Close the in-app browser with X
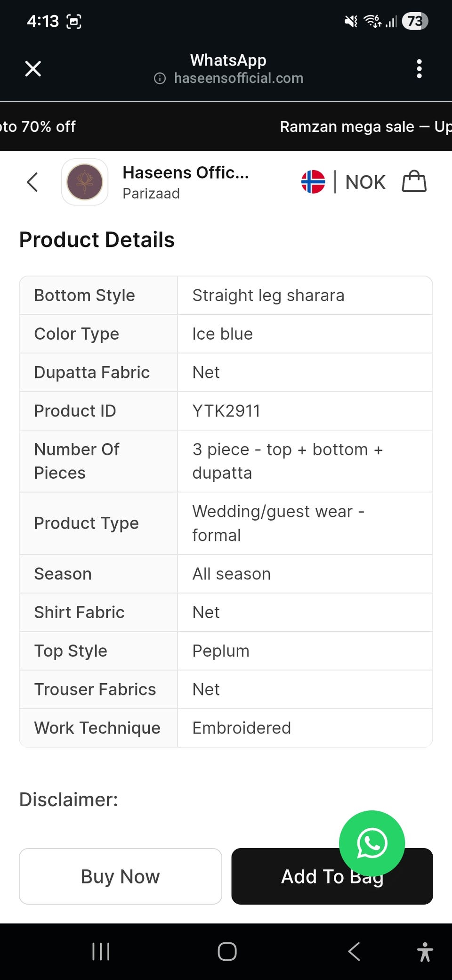Screen dimensions: 452x980 click(x=33, y=69)
